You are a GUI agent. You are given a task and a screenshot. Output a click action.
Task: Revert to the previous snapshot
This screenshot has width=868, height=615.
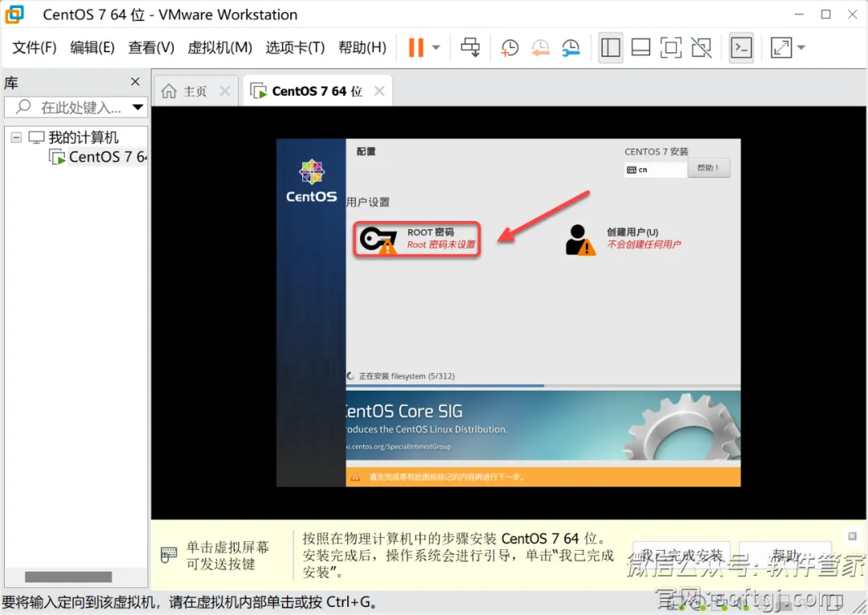[540, 47]
